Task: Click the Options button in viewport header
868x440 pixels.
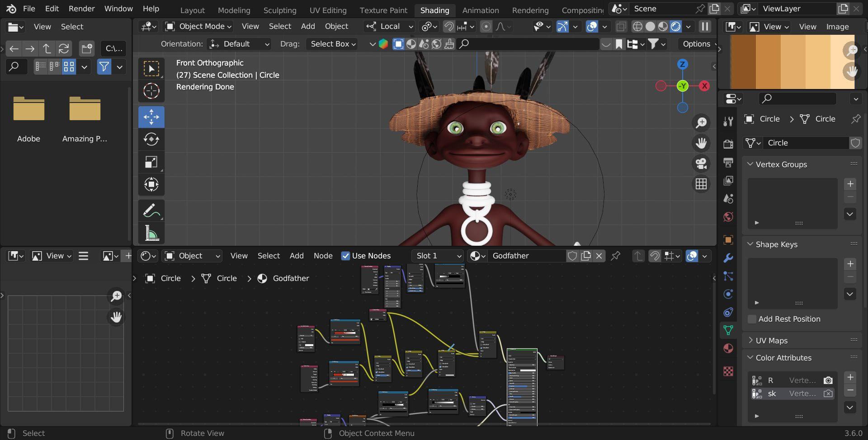Action: coord(697,44)
